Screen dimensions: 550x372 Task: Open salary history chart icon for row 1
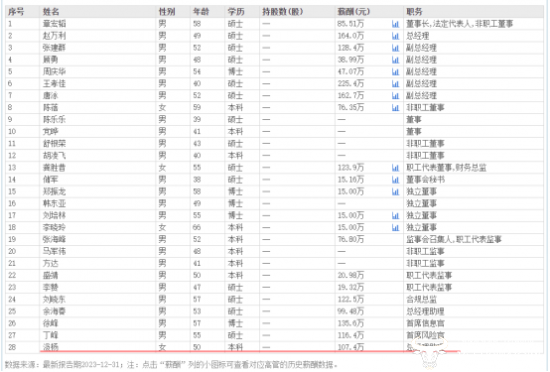click(395, 24)
